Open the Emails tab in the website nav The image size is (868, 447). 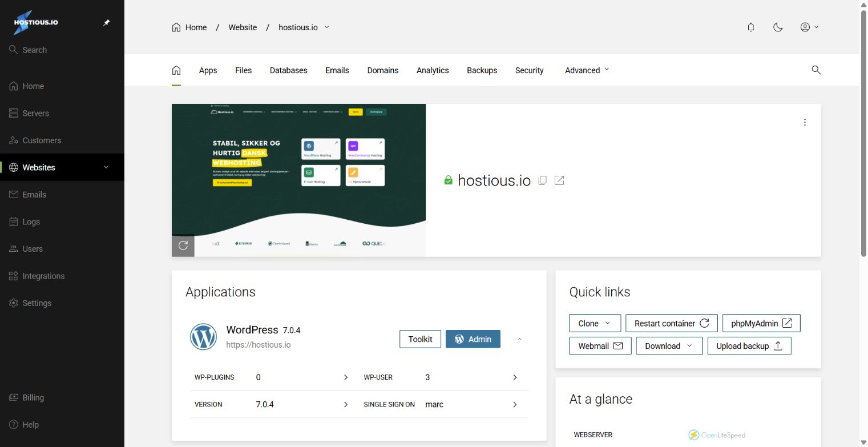337,70
